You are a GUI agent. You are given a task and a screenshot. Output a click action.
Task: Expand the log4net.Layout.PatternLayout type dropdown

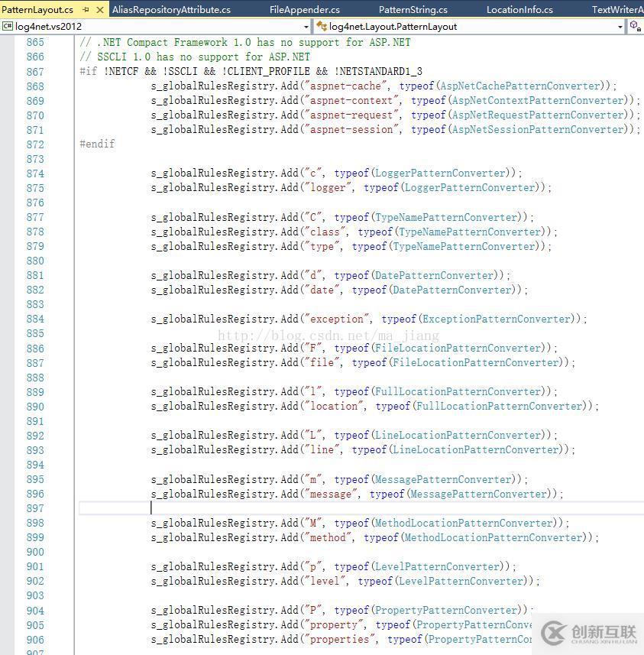pos(620,25)
